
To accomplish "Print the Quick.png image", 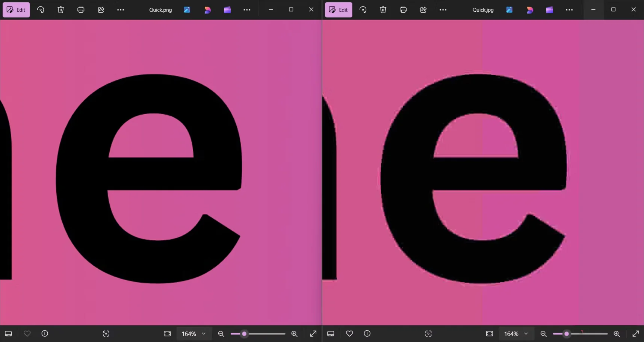I will (81, 10).
